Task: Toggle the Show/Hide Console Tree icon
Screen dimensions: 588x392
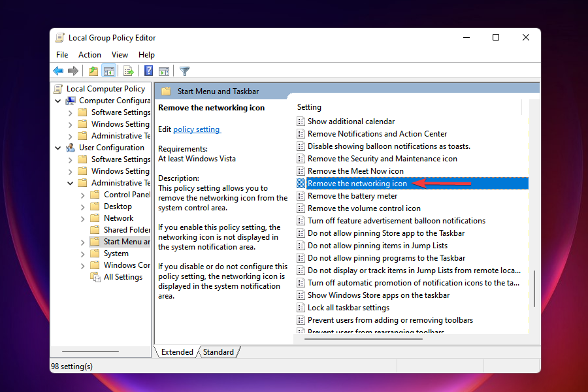Action: pos(110,71)
